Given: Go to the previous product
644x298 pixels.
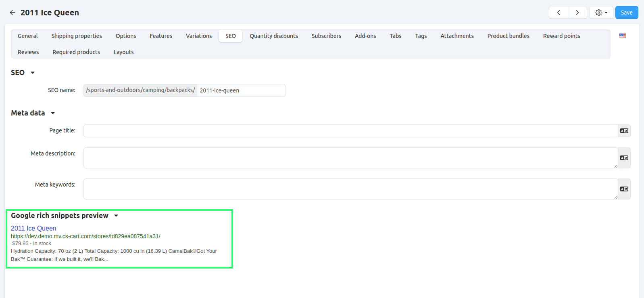Looking at the screenshot, I should (x=559, y=13).
